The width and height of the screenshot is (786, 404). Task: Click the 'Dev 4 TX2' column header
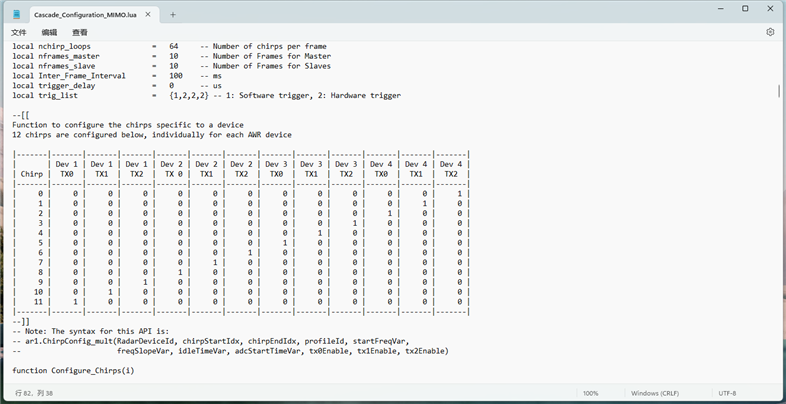[451, 169]
